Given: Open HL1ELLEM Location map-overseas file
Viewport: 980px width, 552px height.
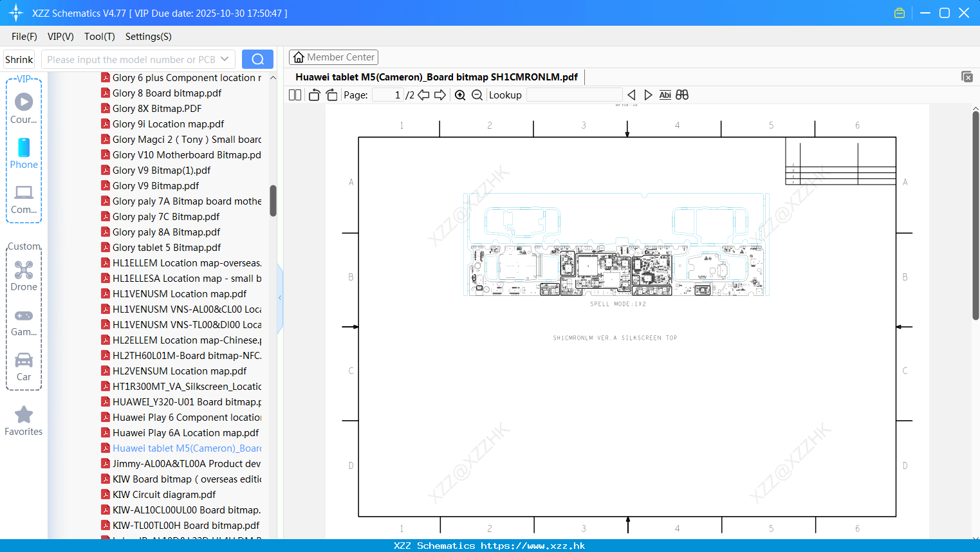Looking at the screenshot, I should (181, 263).
